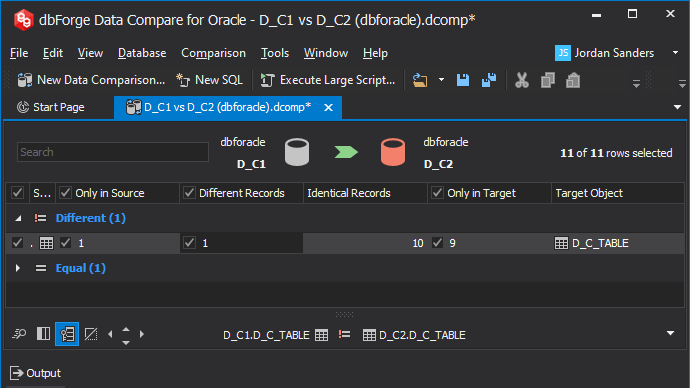Collapse the Different (1) group
This screenshot has width=690, height=388.
pyautogui.click(x=18, y=218)
